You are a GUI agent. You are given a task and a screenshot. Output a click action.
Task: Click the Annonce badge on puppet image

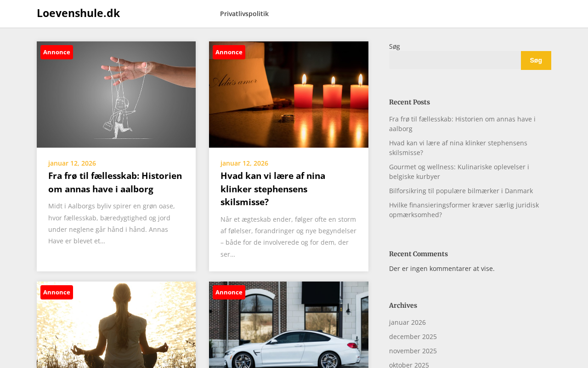tap(57, 52)
